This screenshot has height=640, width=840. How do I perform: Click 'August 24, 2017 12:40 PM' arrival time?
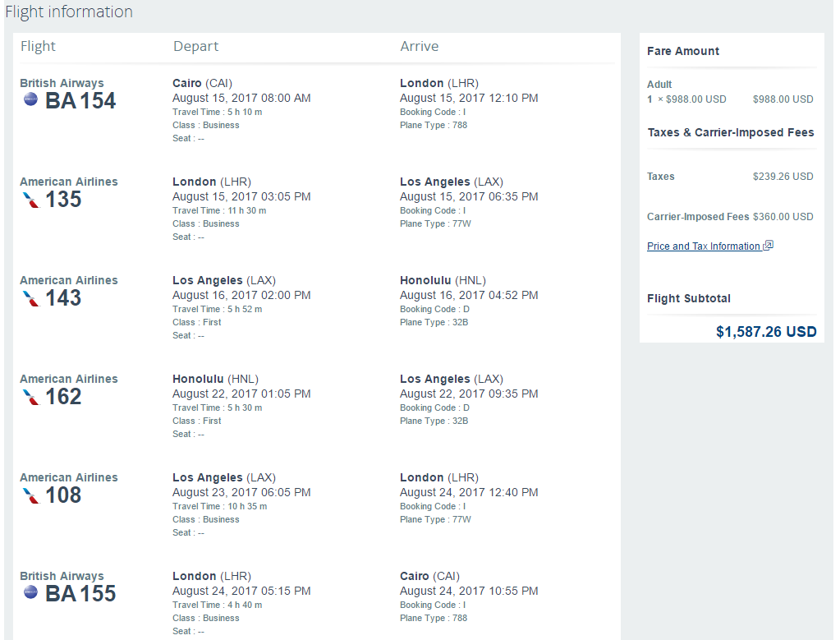pos(469,493)
